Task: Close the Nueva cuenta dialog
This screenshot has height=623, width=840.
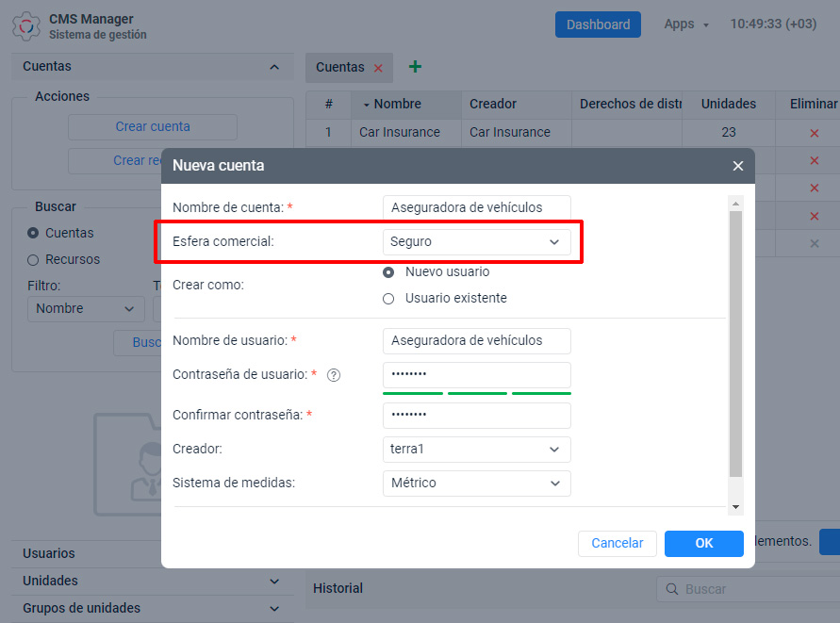Action: (737, 166)
